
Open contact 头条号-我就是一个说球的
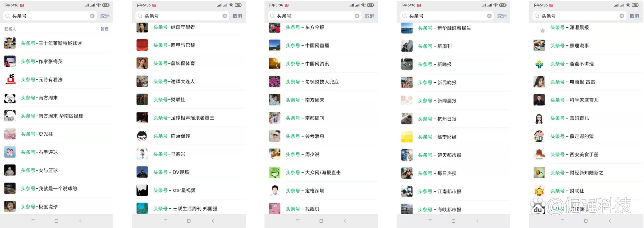click(x=57, y=188)
